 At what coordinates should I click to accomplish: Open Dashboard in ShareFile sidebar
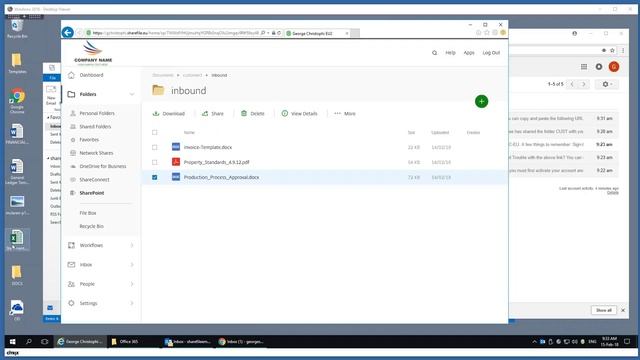(91, 75)
